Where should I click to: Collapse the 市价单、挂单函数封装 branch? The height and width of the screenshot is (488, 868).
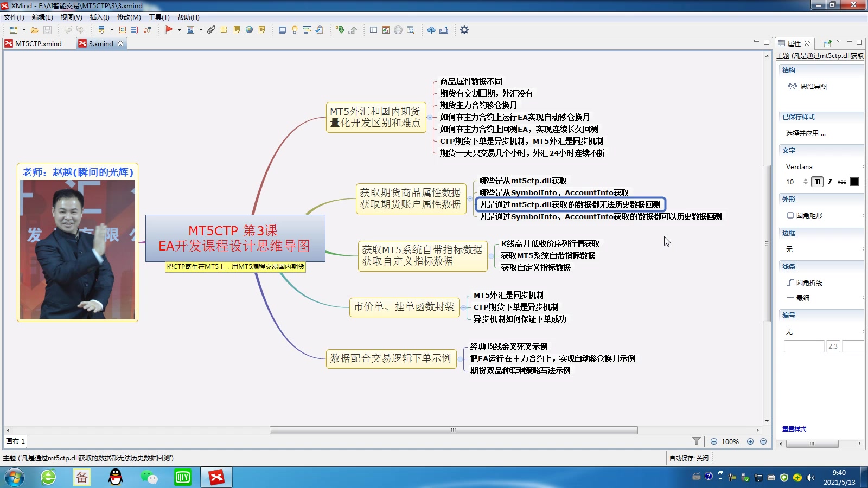pos(463,307)
